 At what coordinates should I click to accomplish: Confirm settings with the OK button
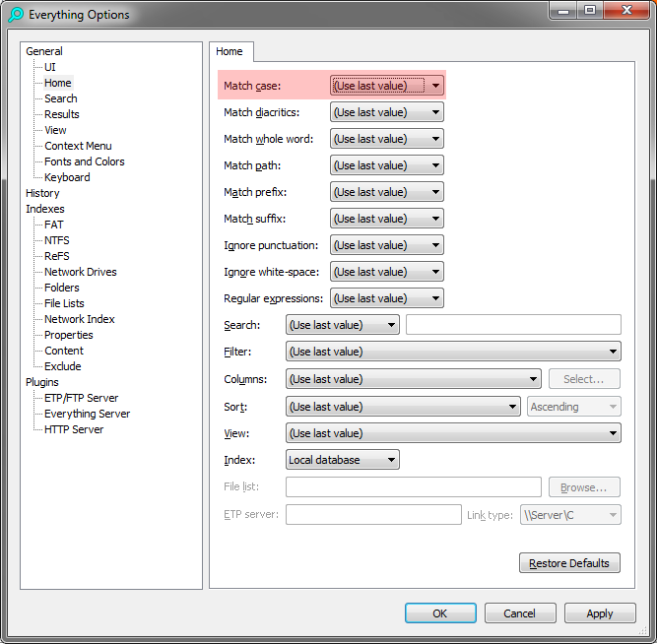[440, 613]
